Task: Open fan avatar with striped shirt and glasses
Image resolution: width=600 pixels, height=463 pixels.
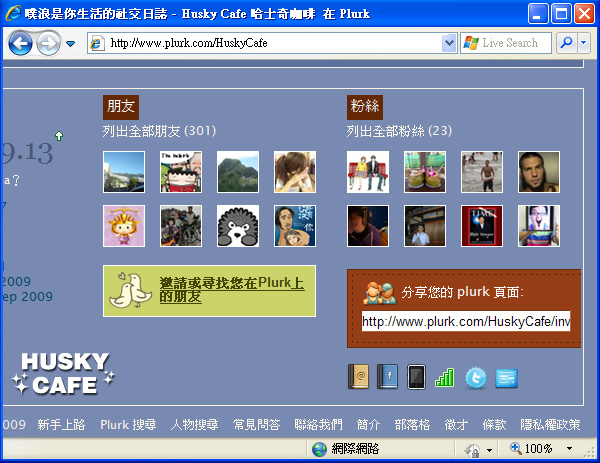Action: coord(539,226)
